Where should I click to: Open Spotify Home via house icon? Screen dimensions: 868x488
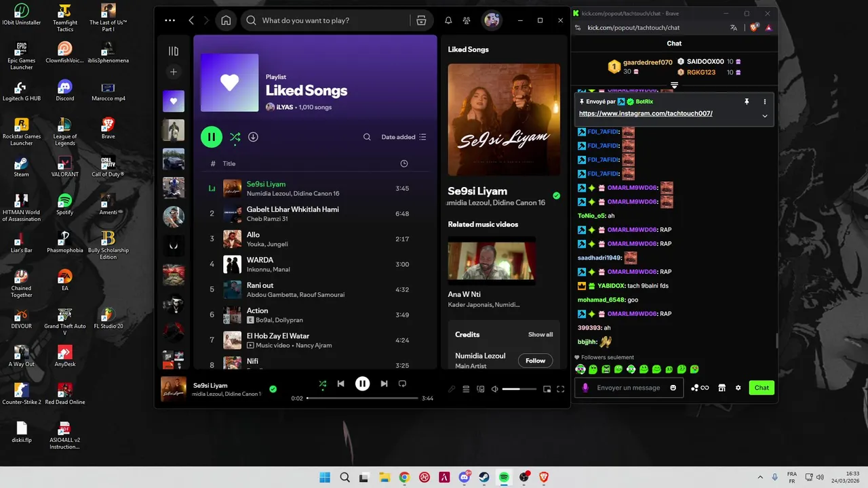pyautogui.click(x=226, y=20)
